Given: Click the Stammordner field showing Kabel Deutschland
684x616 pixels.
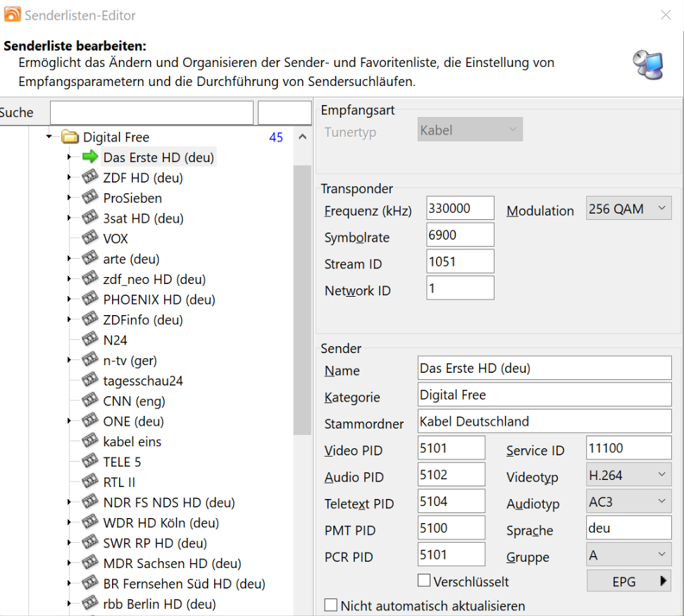Looking at the screenshot, I should tap(545, 421).
